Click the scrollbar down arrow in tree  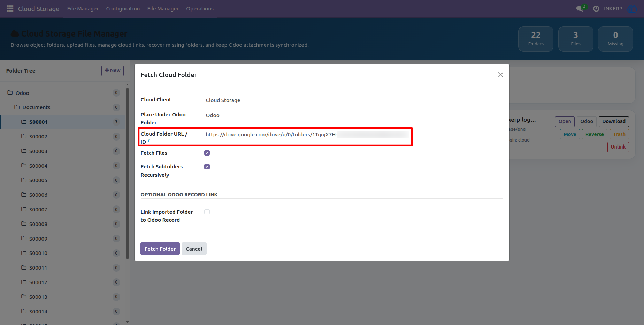(x=127, y=322)
